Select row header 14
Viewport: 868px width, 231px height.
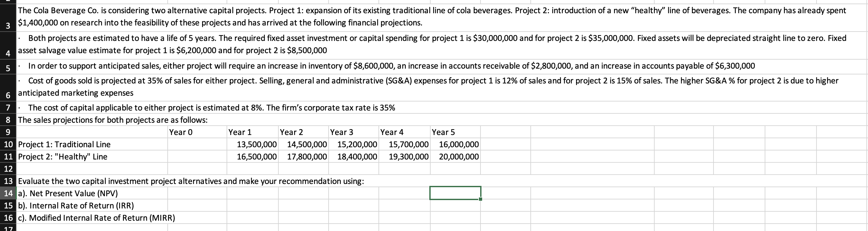point(8,193)
